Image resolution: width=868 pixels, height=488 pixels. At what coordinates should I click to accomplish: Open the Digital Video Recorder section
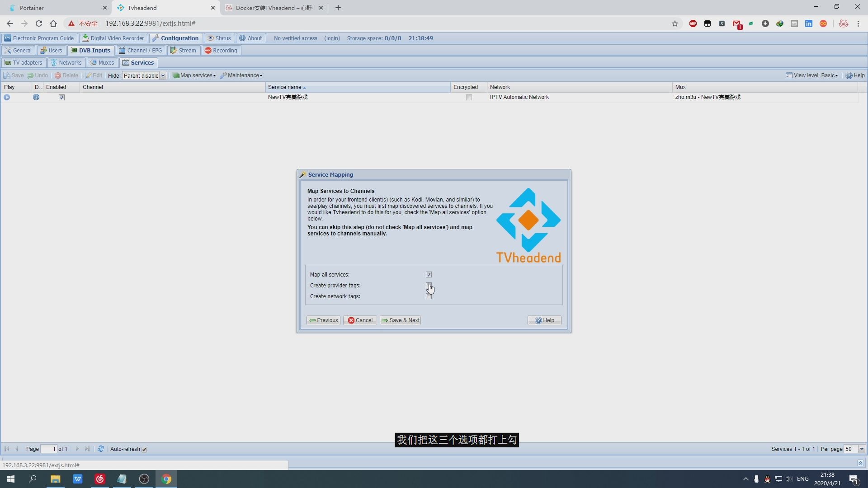(x=113, y=38)
